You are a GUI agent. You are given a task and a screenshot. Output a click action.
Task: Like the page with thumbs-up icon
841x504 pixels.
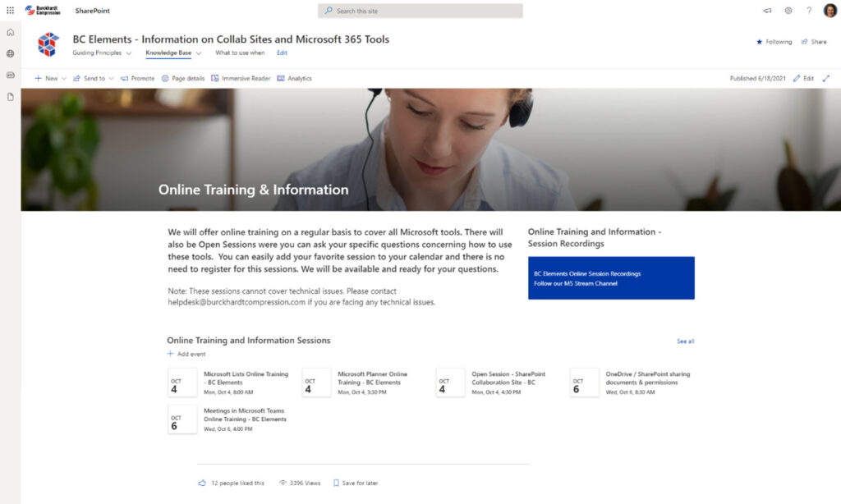[x=202, y=483]
